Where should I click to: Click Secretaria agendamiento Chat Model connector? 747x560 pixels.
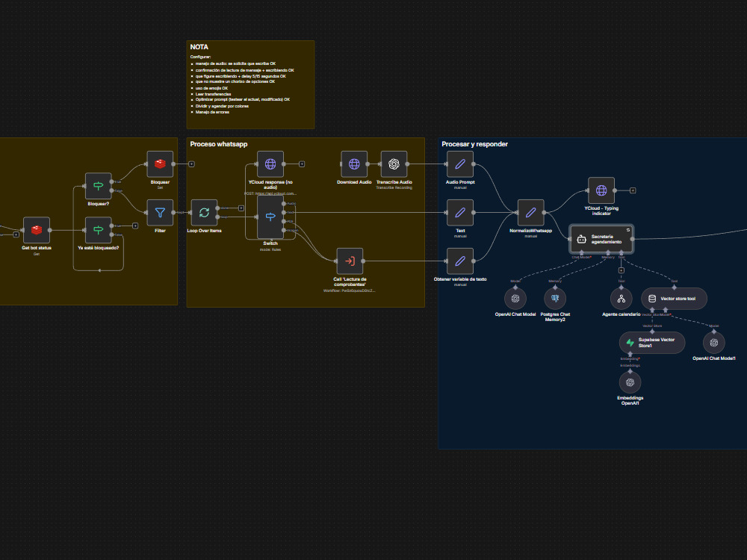581,253
